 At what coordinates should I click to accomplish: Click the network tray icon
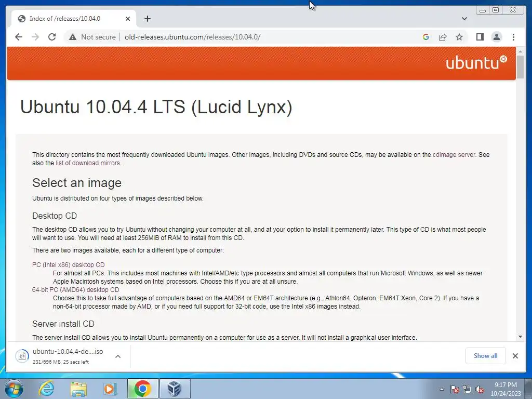tap(467, 389)
